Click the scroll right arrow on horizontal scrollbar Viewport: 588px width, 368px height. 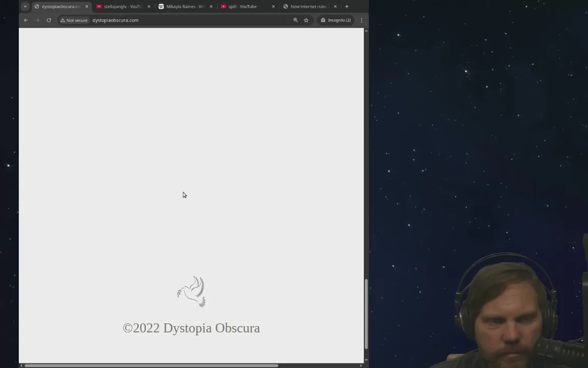point(361,365)
